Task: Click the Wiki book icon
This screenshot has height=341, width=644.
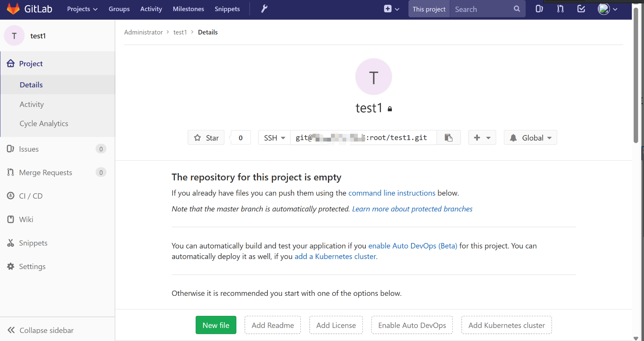Action: point(11,219)
